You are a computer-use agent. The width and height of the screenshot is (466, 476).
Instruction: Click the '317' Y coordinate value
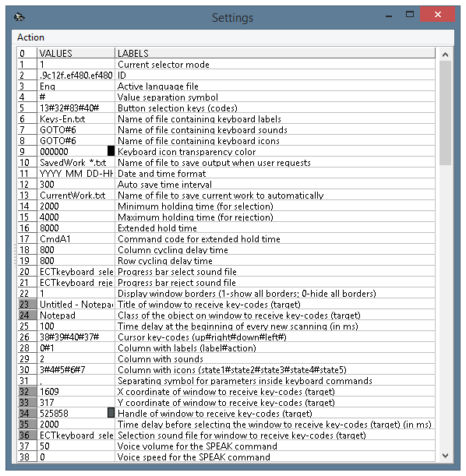[x=76, y=402]
